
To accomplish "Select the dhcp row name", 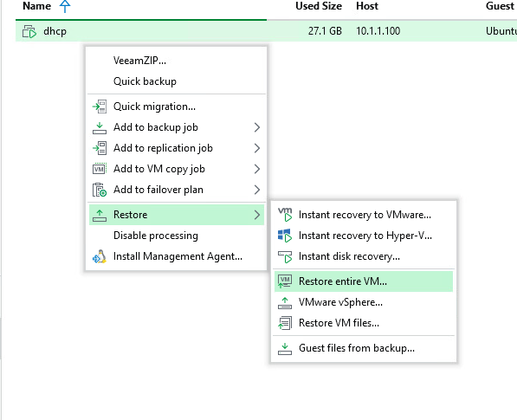I will [x=55, y=31].
